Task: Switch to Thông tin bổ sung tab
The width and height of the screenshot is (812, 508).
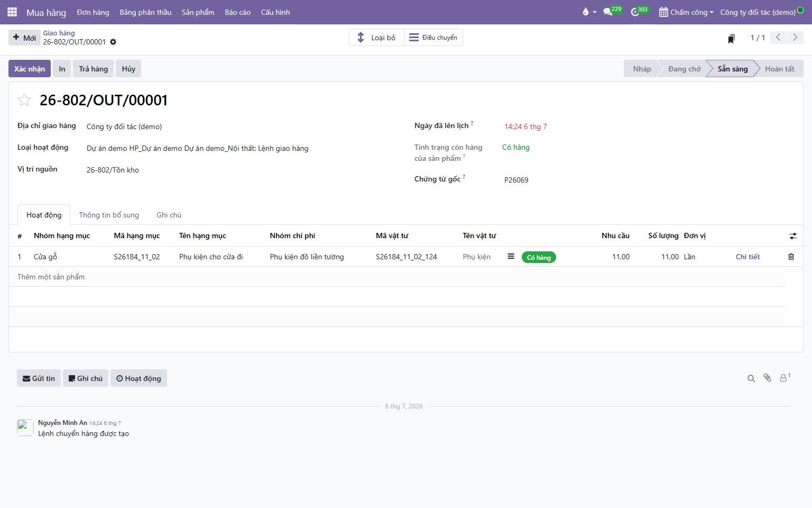Action: pos(109,215)
